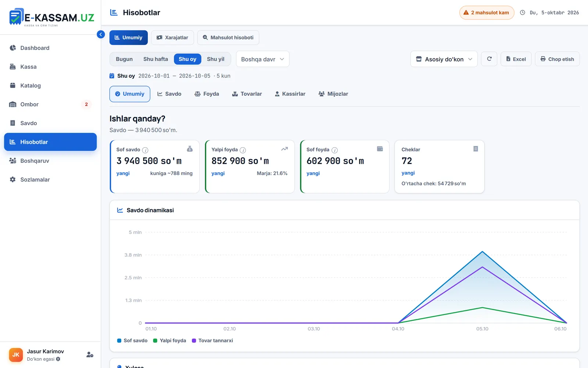Open the Asosiy do'kon store dropdown

tap(444, 59)
